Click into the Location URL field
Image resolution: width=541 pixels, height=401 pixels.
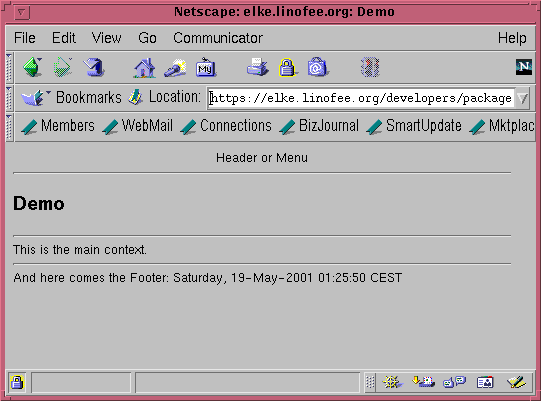click(x=361, y=98)
